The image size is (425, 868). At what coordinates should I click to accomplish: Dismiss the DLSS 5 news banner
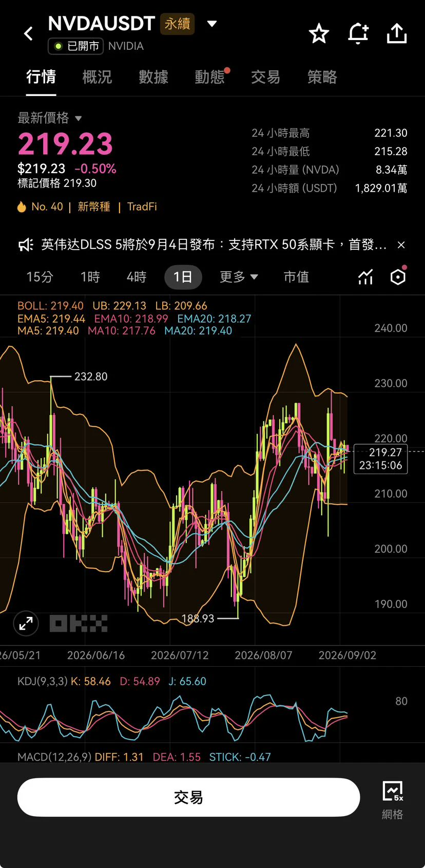(x=401, y=245)
